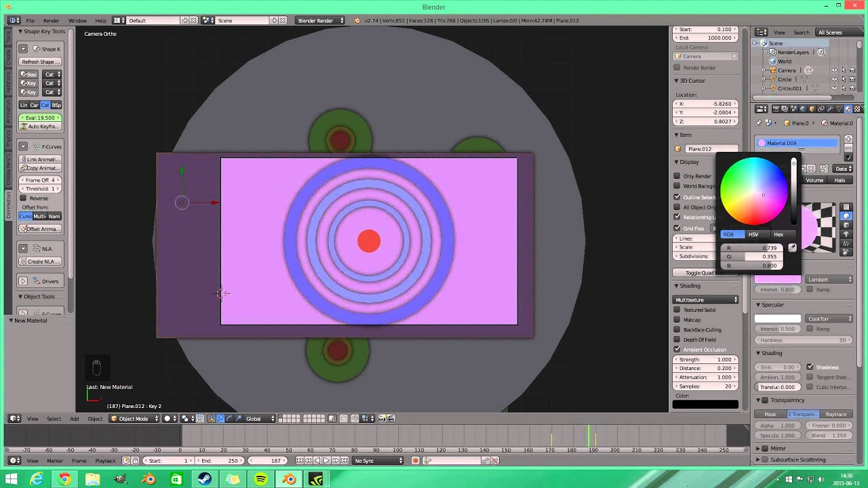868x488 pixels.
Task: Toggle the Grid Floor checkbox
Action: point(677,228)
